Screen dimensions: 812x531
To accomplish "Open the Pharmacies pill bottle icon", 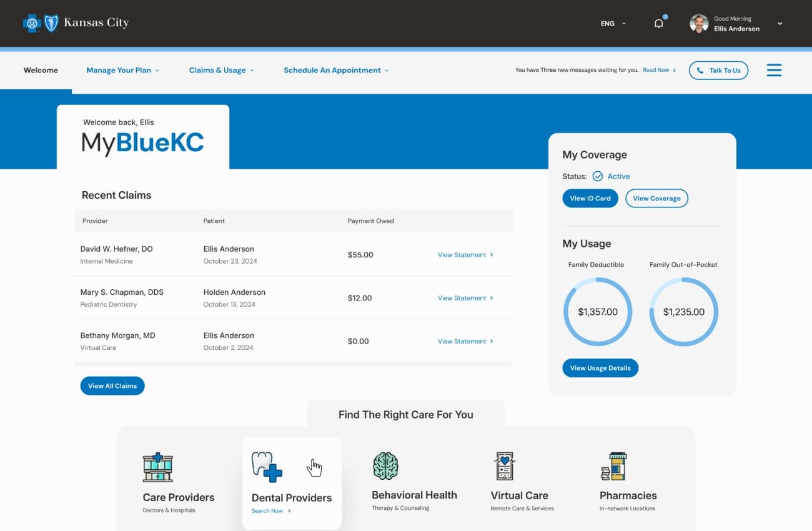I will click(x=613, y=466).
